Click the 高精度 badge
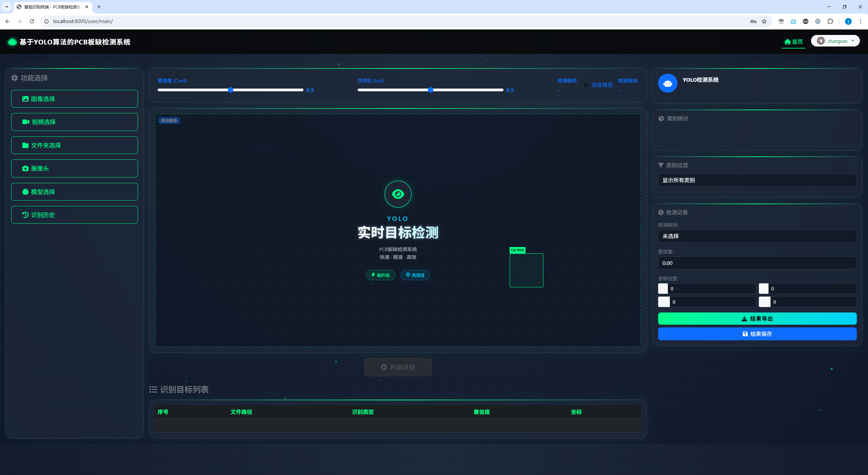Image resolution: width=868 pixels, height=475 pixels. pos(415,275)
